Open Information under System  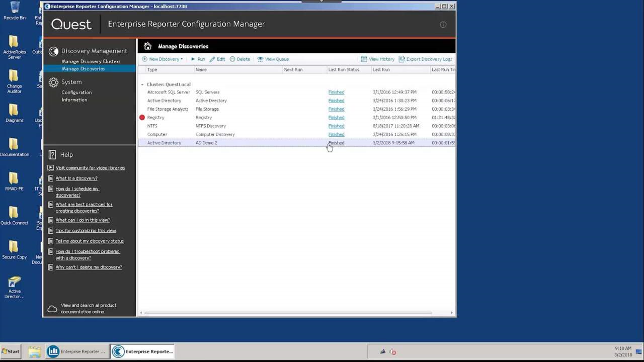74,100
